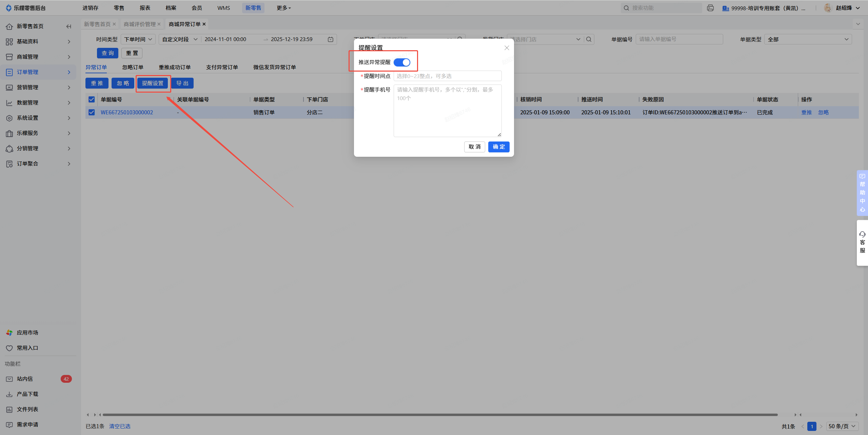
Task: Click the 确定 button in dialog
Action: [498, 147]
